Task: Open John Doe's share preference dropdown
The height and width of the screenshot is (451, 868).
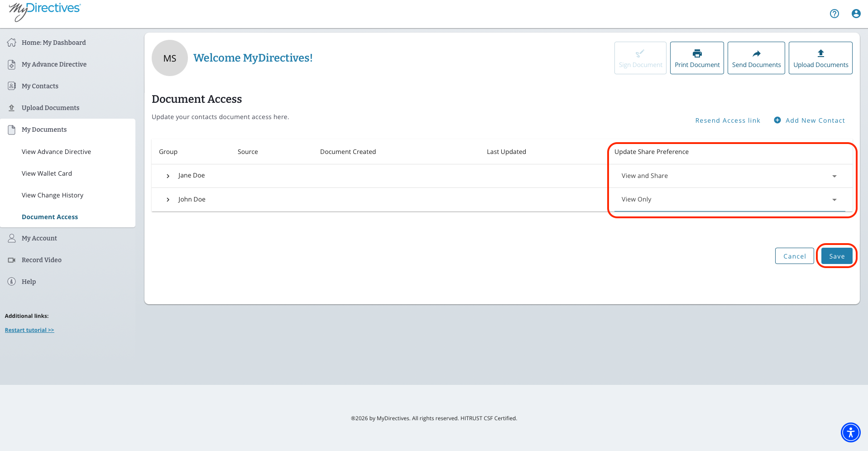Action: tap(729, 200)
